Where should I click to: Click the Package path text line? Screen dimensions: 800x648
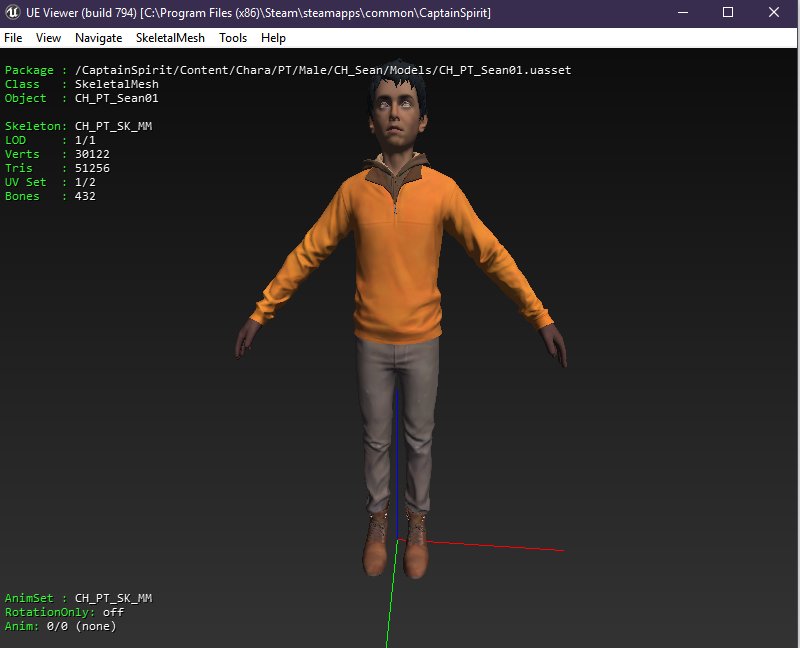point(288,70)
